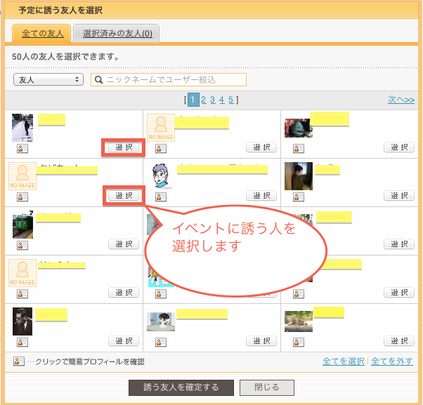The image size is (423, 405).
Task: Click 選択 for the black-and-white photo friend
Action: point(124,341)
